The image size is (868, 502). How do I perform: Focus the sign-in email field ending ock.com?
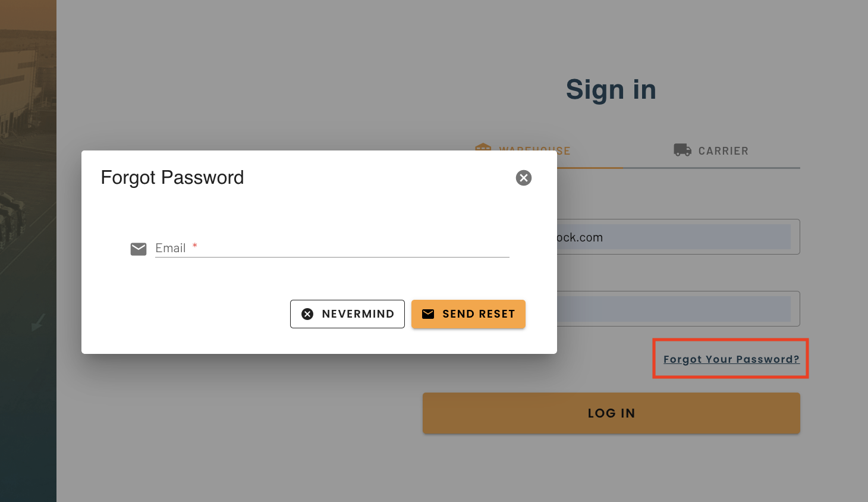pyautogui.click(x=678, y=237)
